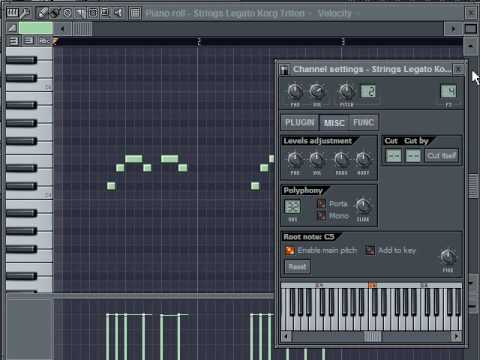480x360 pixels.
Task: Click the Cut by group number box
Action: point(413,156)
